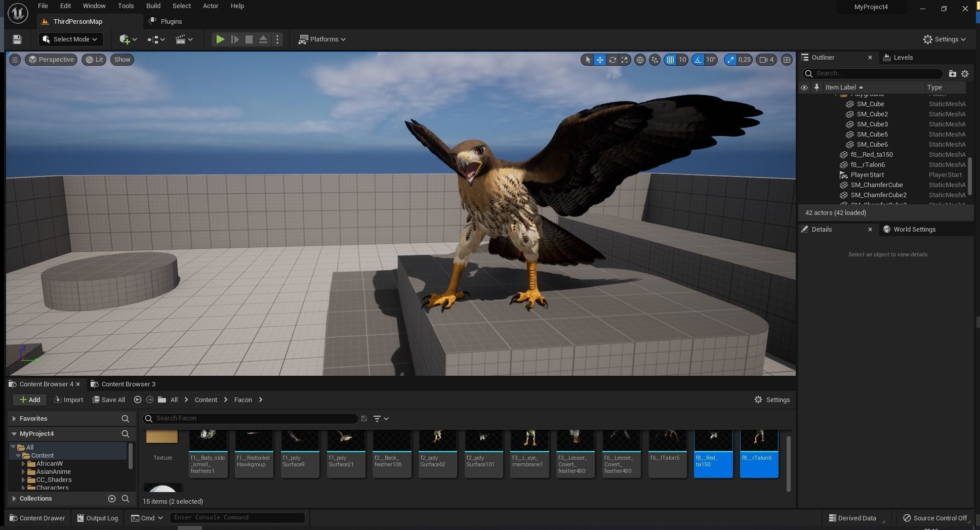Select PlayerStart in the Outliner
This screenshot has height=530, width=980.
coord(867,175)
